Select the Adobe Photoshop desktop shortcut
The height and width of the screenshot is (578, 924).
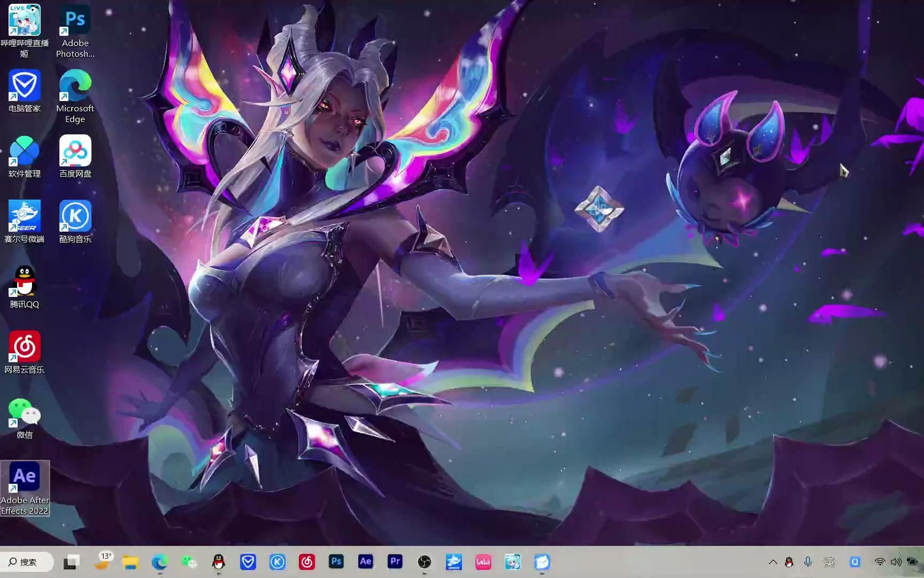tap(75, 31)
